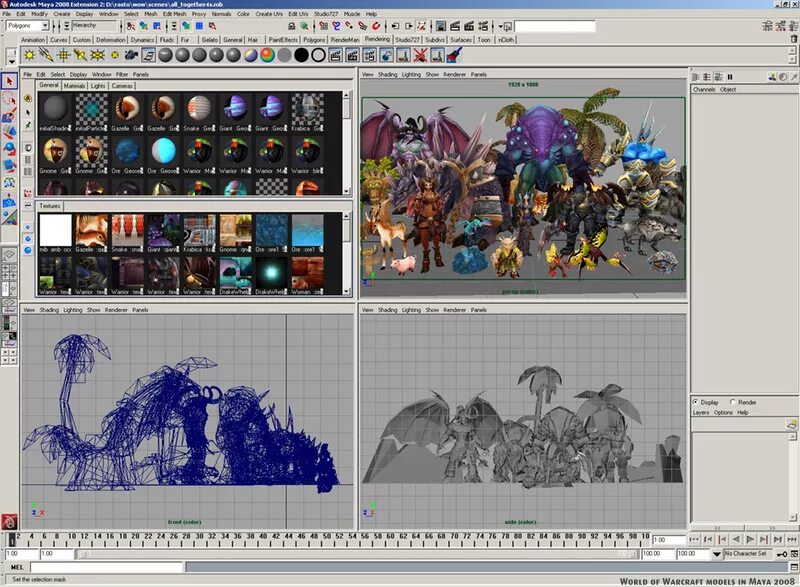Select the Lasso tool in toolbox

click(x=9, y=98)
